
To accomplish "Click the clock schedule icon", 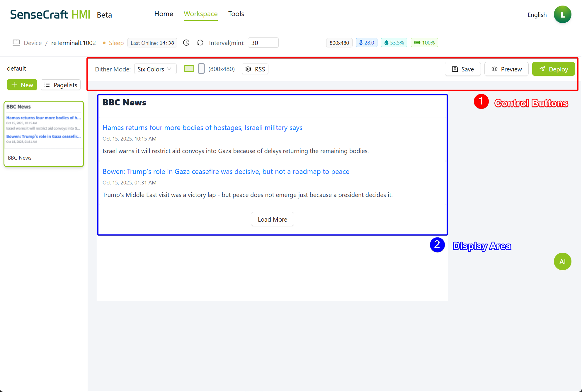I will [x=186, y=43].
